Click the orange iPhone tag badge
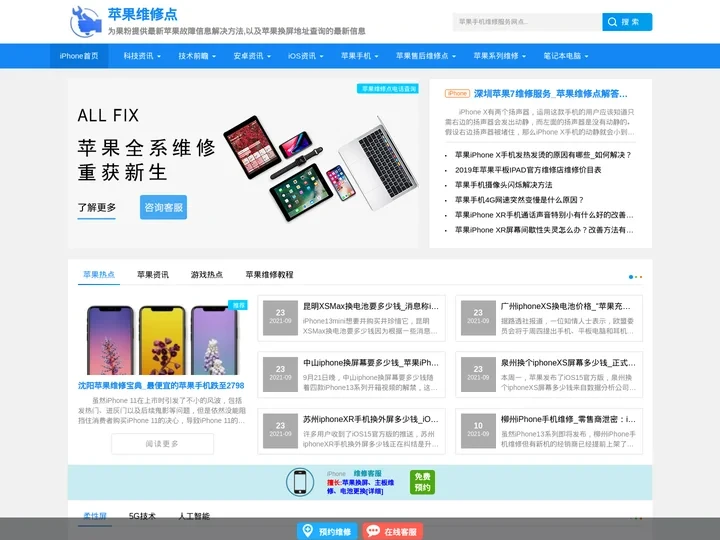 pos(457,94)
